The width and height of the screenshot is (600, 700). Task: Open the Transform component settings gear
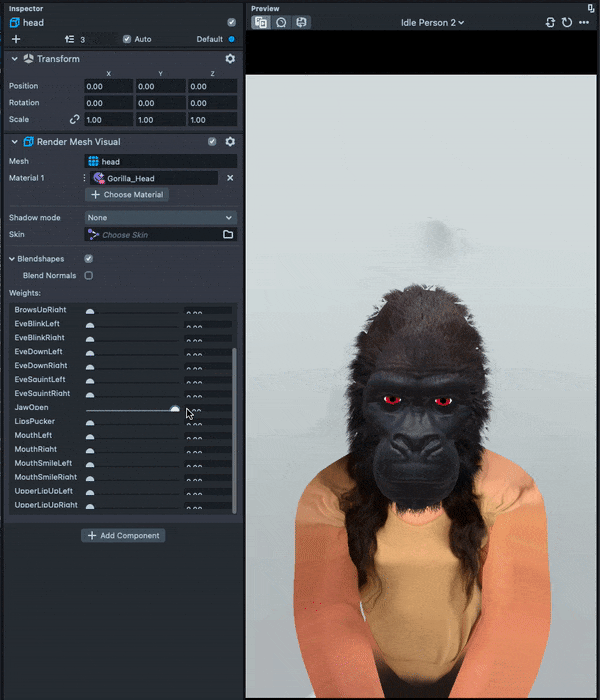pyautogui.click(x=230, y=59)
